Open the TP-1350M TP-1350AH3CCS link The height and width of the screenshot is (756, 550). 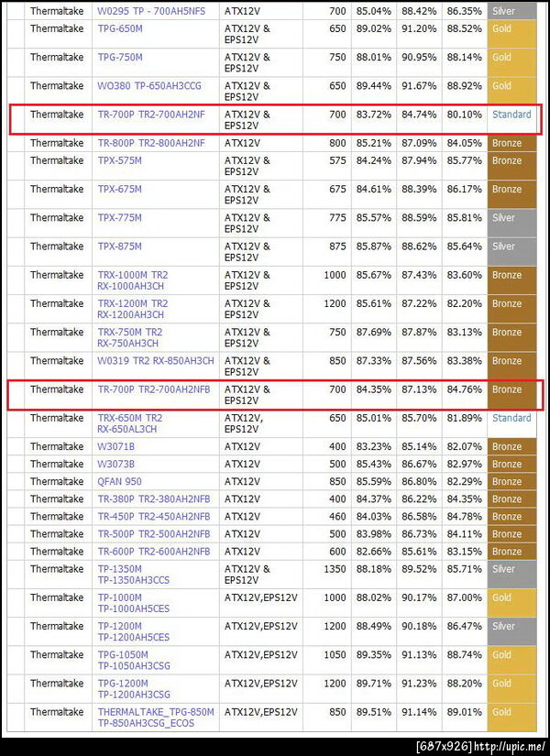[x=134, y=575]
